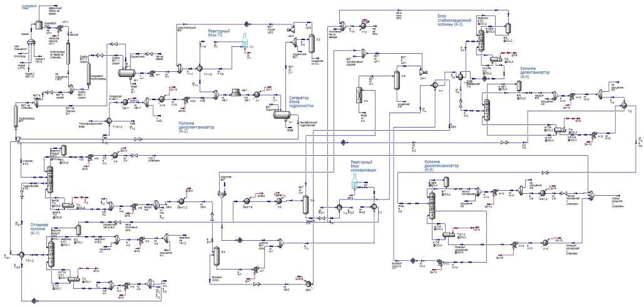The width and height of the screenshot is (644, 307).
Task: Select the furnace icon in Реакторный блок изомеризации
Action: [x=354, y=182]
